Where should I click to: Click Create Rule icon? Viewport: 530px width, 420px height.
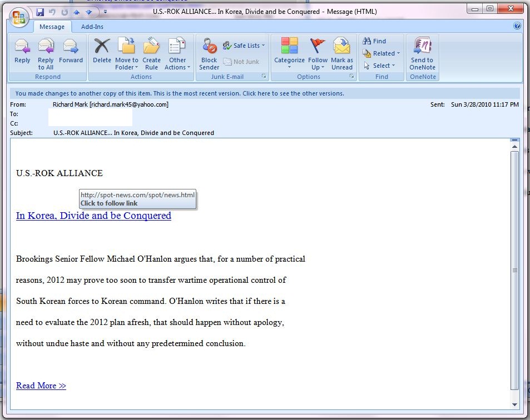coord(151,54)
